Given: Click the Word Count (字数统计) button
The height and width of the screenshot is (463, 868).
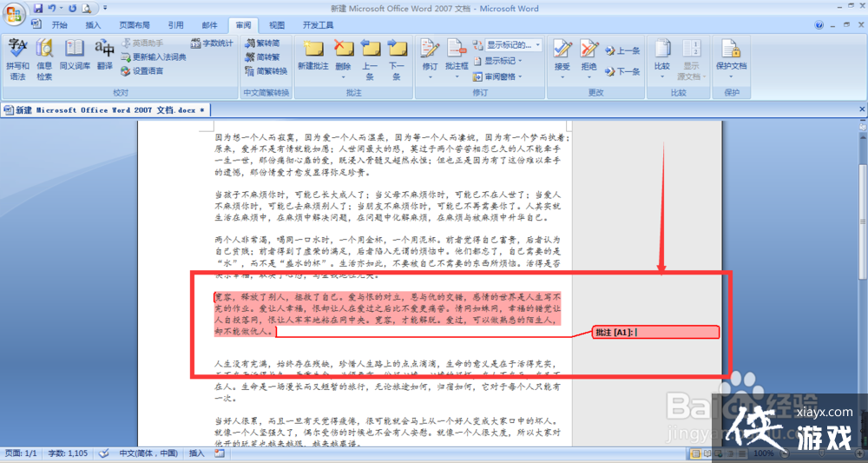Looking at the screenshot, I should [211, 43].
